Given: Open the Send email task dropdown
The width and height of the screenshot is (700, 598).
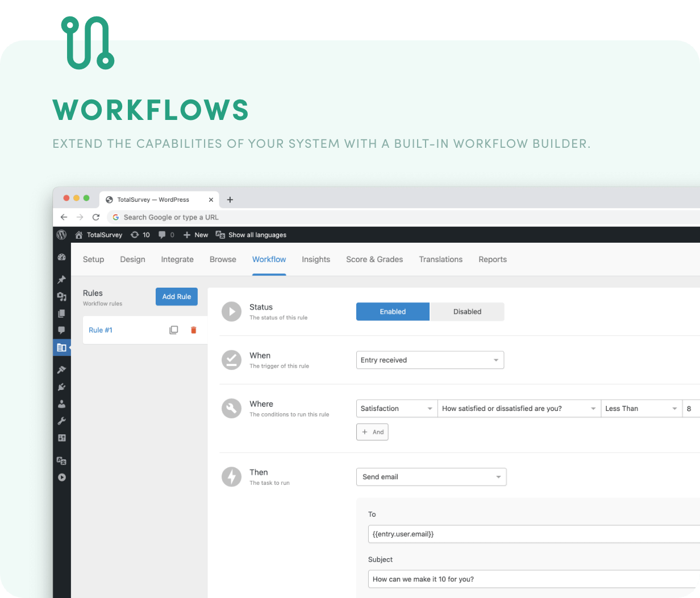Looking at the screenshot, I should (x=431, y=477).
